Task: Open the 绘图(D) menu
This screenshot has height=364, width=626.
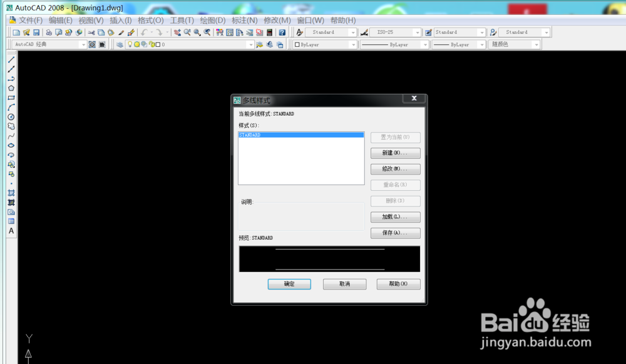Action: pos(213,21)
